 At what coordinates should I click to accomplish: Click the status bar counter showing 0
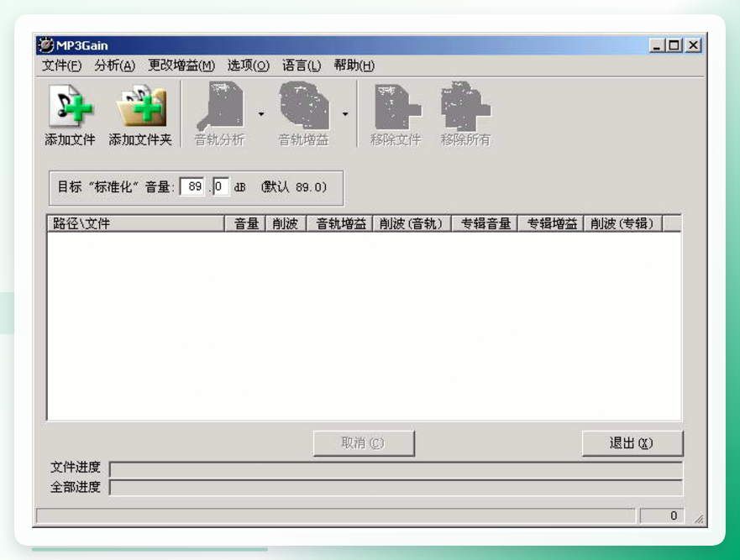point(662,516)
